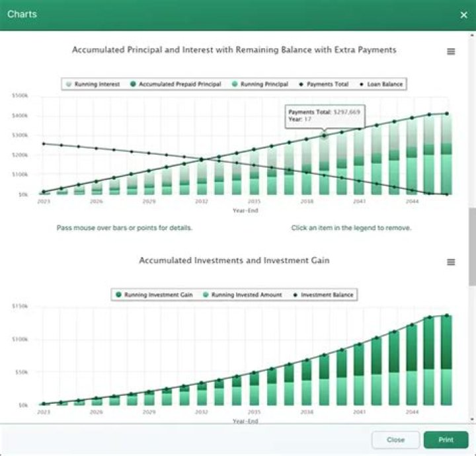
Task: Click the final investment bar after 2044
Action: tap(446, 370)
